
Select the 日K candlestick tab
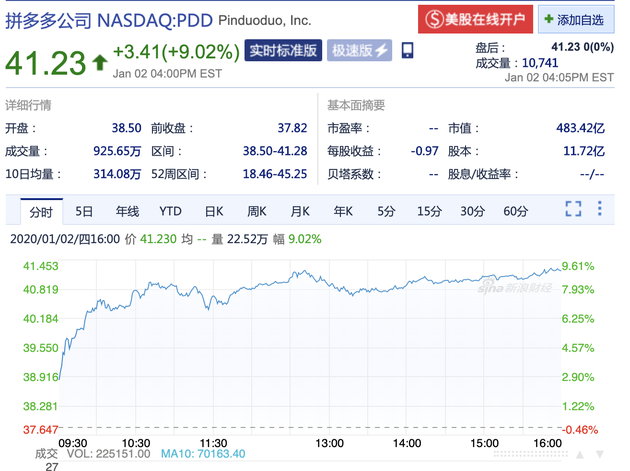214,211
